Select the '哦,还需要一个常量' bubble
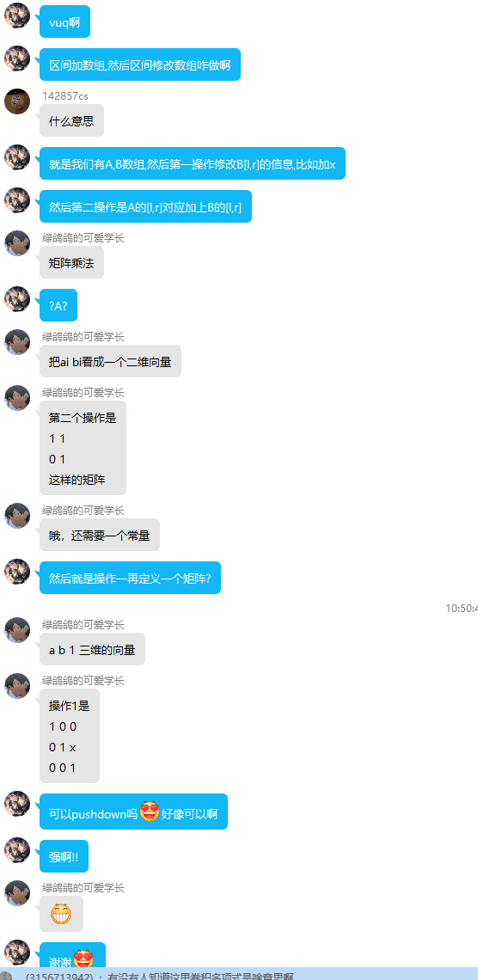The width and height of the screenshot is (478, 980). [100, 535]
